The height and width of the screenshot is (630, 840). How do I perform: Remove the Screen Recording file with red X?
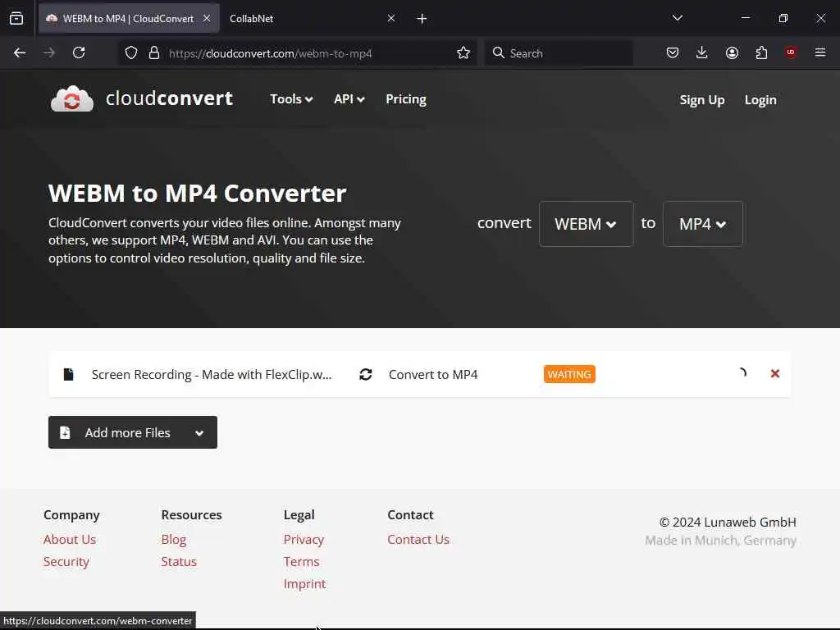774,373
